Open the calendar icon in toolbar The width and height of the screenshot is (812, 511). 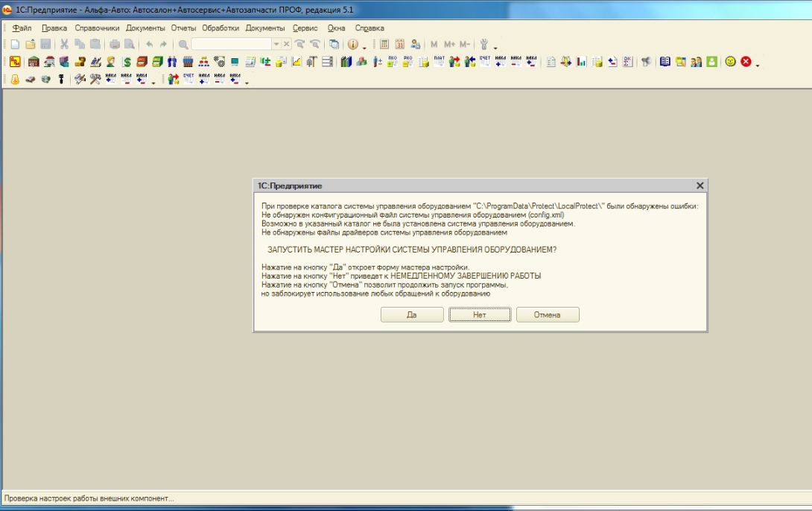click(399, 45)
